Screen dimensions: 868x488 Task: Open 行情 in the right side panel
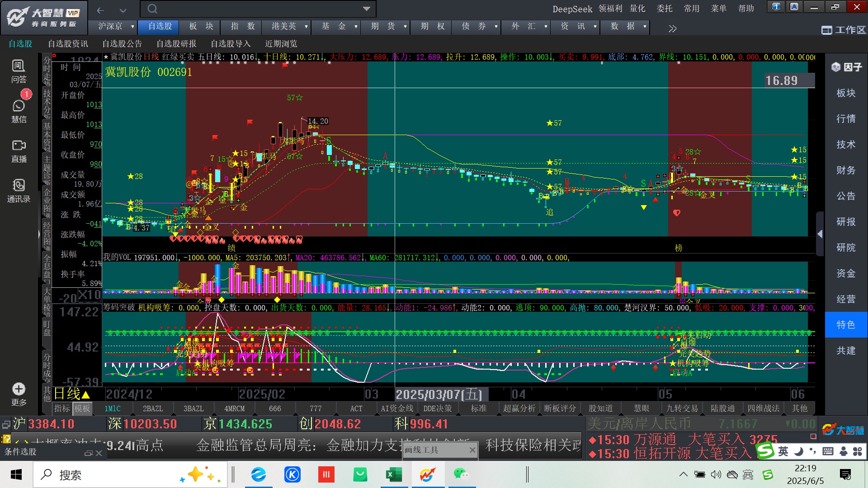[x=846, y=119]
